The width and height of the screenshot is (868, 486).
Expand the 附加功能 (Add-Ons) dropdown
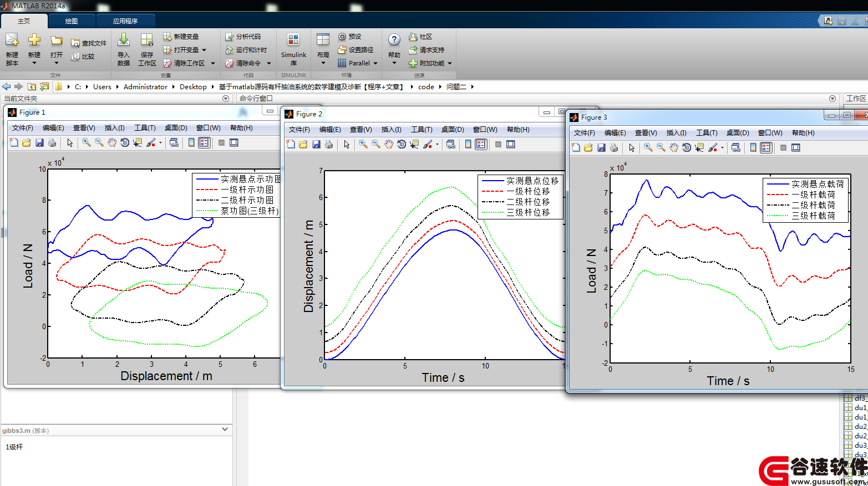click(450, 63)
